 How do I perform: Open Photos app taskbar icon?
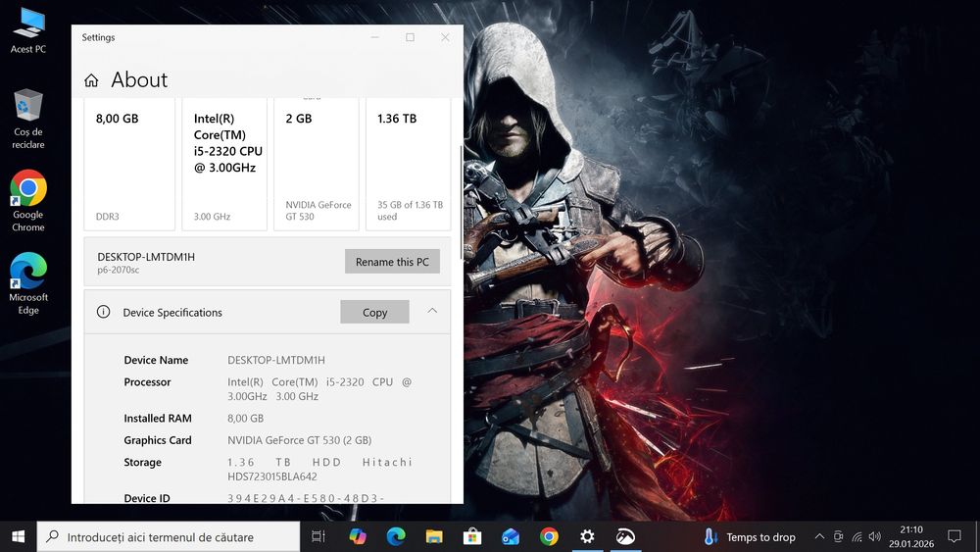tap(625, 536)
